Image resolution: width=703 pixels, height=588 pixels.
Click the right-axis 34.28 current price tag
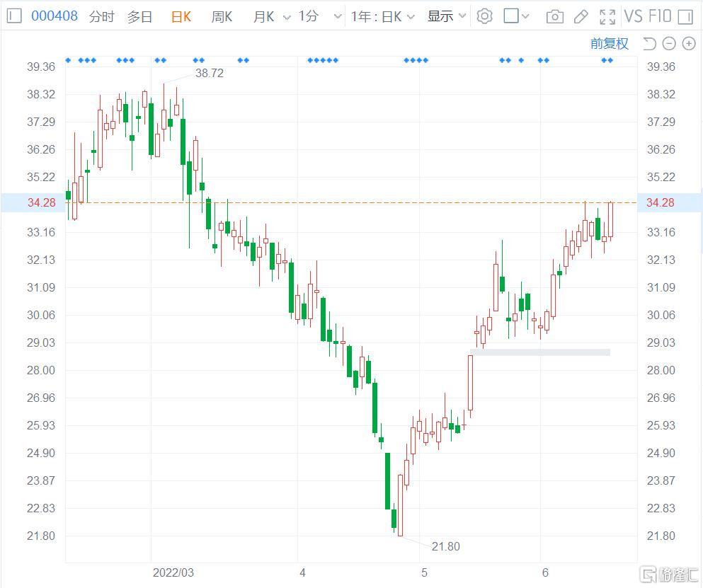click(x=670, y=202)
